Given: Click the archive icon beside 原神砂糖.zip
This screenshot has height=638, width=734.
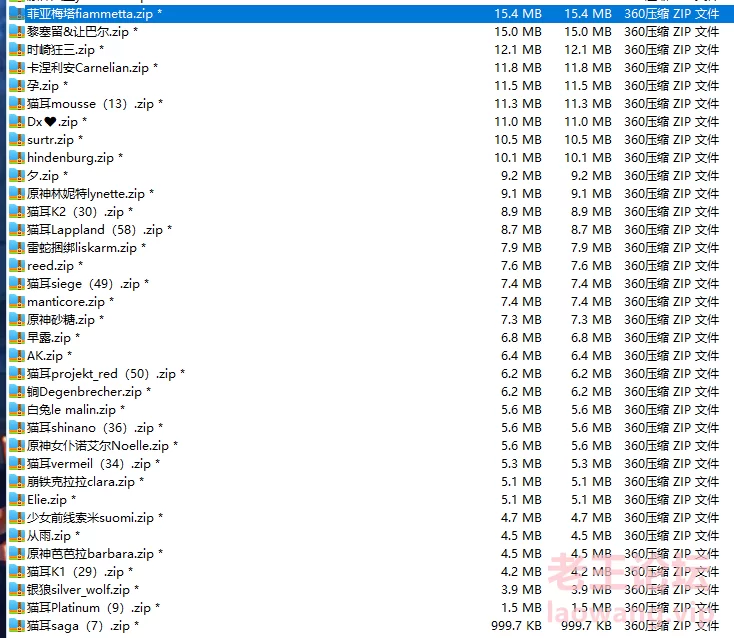Looking at the screenshot, I should (17, 320).
